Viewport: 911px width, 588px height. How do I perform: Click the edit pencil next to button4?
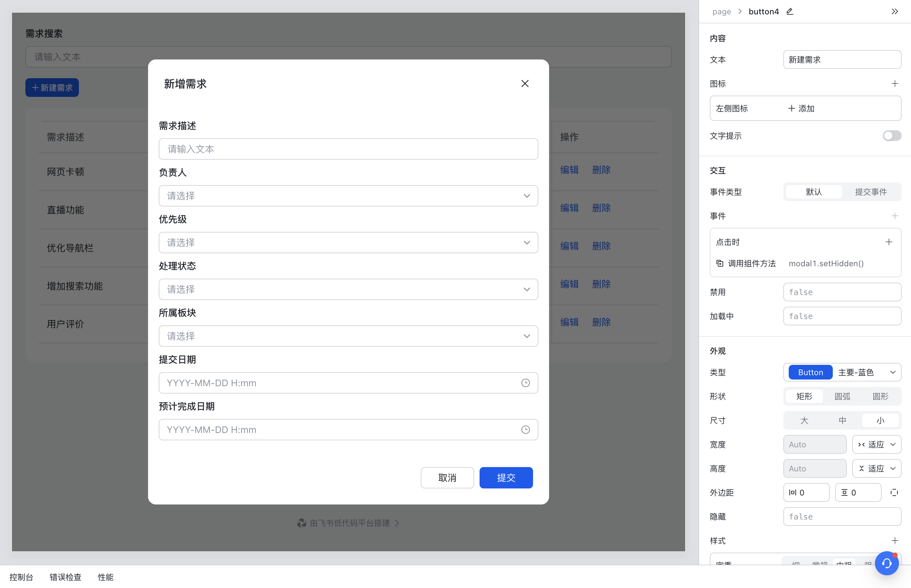pyautogui.click(x=790, y=11)
